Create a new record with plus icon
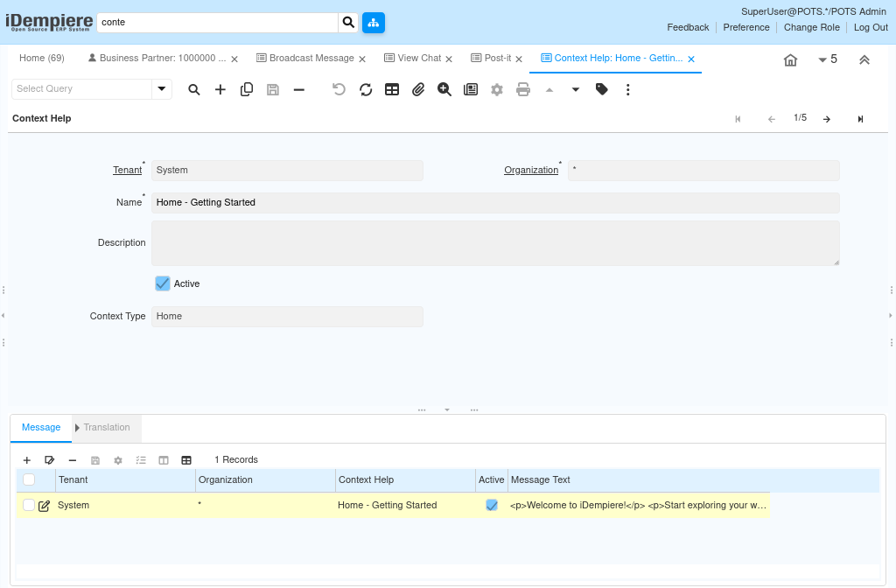Image resolution: width=896 pixels, height=588 pixels. point(220,89)
